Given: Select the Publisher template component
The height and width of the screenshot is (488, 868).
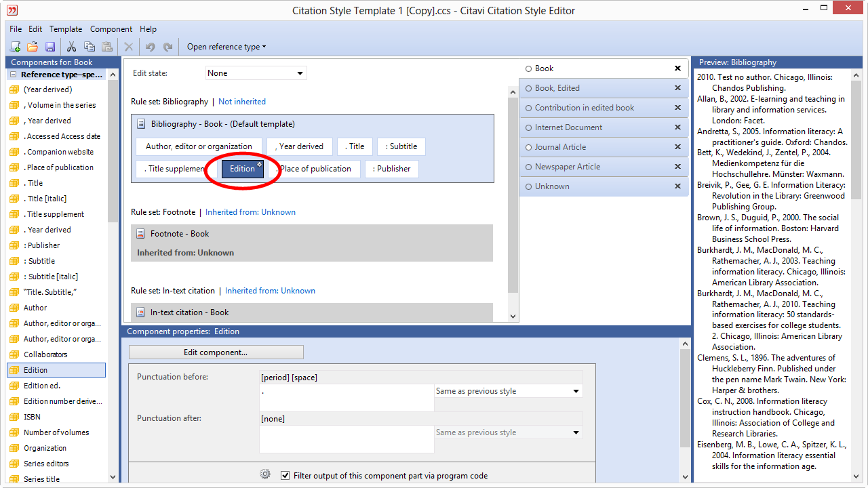Looking at the screenshot, I should point(391,169).
